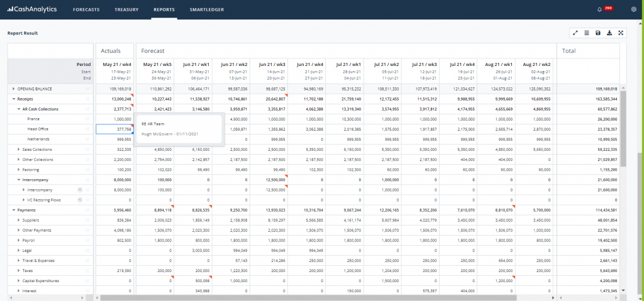
Task: Select the Head Office row label
Action: click(38, 129)
